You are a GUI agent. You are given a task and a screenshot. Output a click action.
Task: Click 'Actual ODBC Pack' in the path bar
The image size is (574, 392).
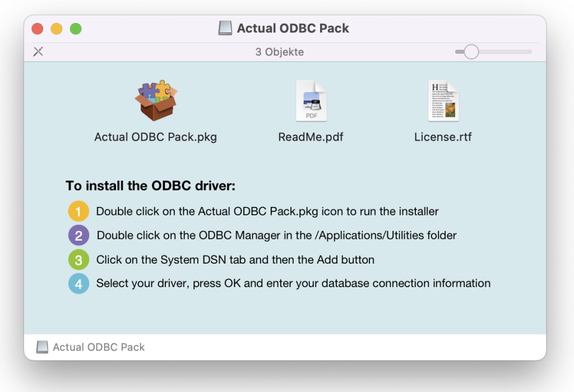click(99, 347)
